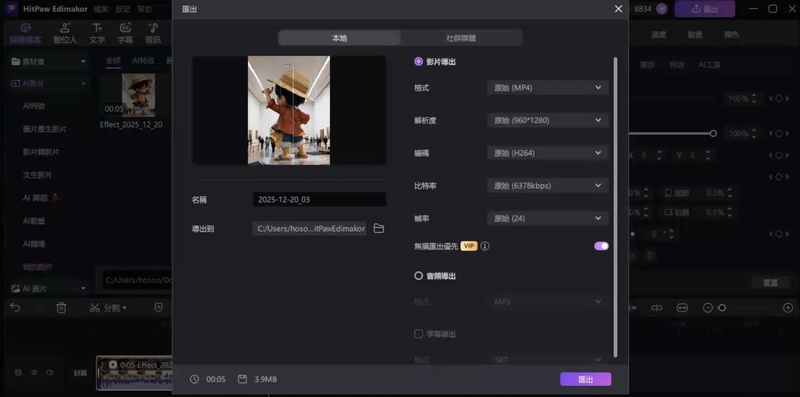The image size is (800, 397).
Task: Toggle the track eye visibility icon
Action: tap(34, 373)
